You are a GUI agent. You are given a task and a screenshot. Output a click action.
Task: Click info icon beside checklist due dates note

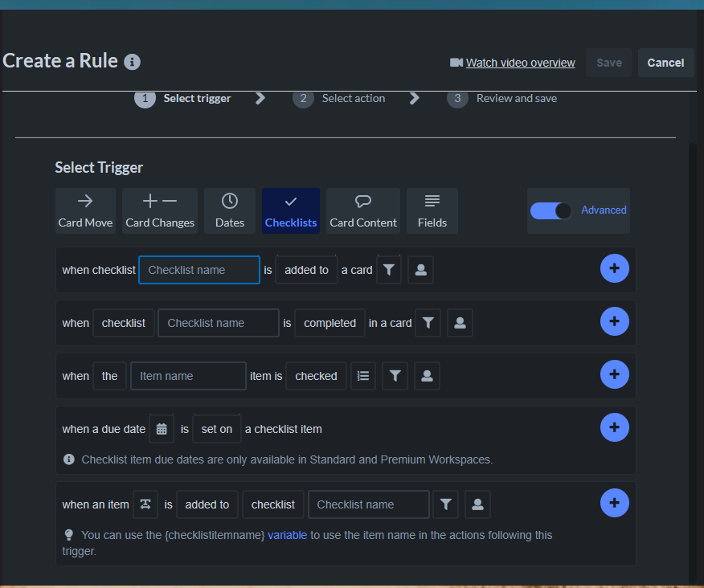(x=68, y=459)
